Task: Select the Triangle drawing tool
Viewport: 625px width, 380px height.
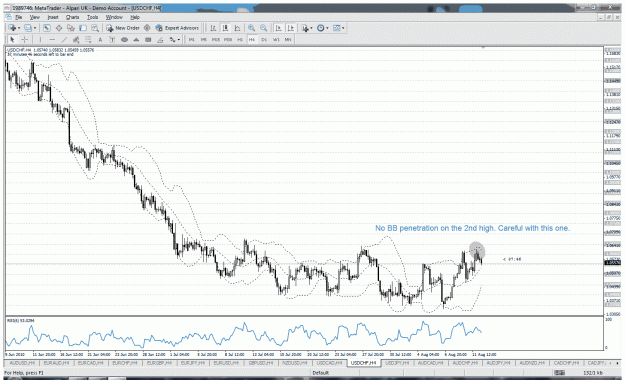Action: [x=136, y=39]
